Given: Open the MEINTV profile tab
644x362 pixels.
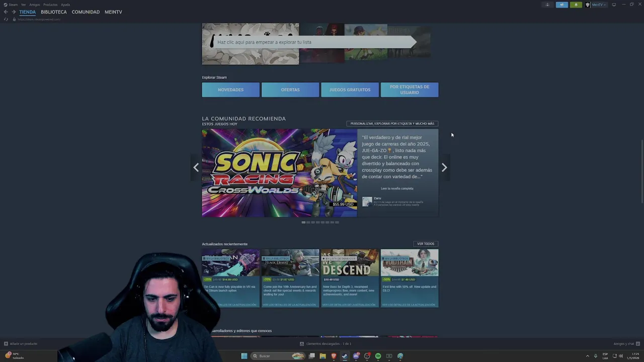Looking at the screenshot, I should [x=113, y=12].
